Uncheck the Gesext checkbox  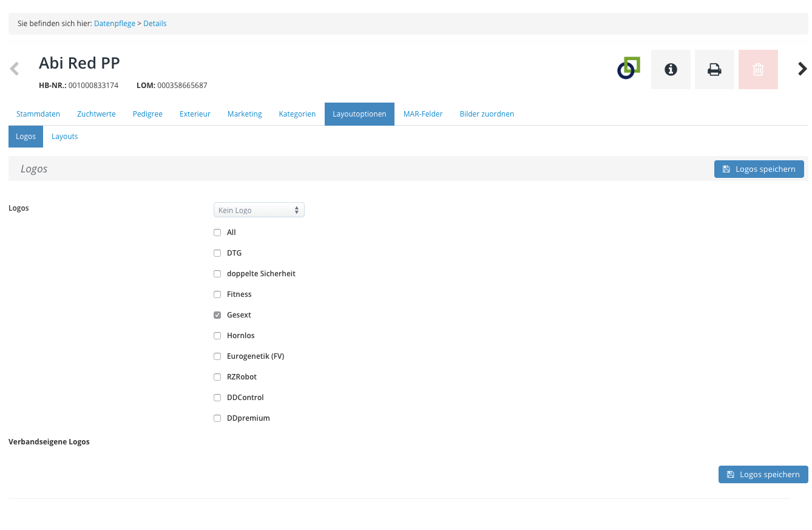[x=217, y=315]
